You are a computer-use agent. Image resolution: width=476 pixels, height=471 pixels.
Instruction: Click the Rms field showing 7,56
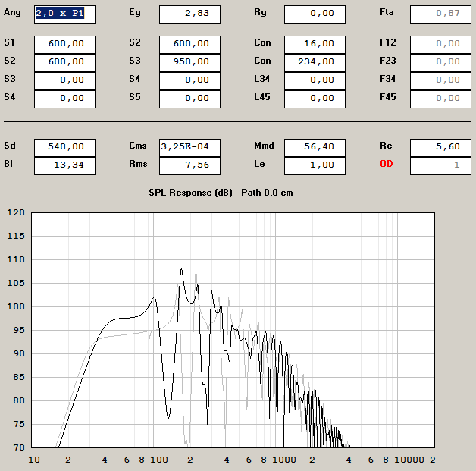(189, 166)
